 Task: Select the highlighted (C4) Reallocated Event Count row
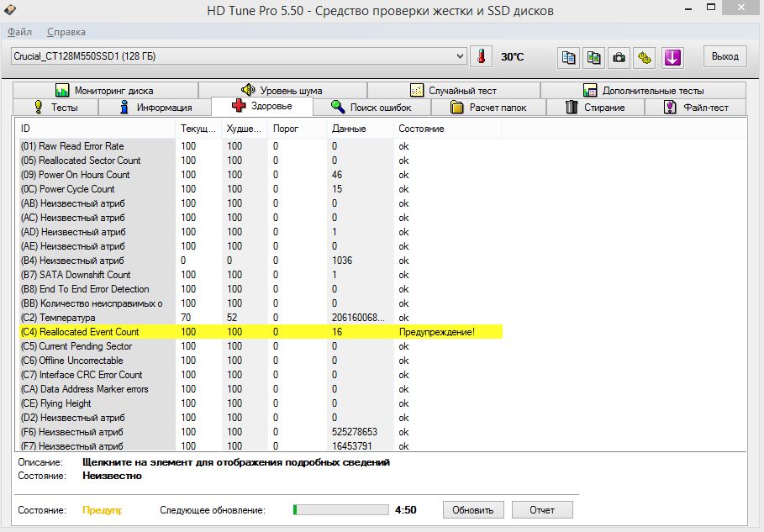coord(259,332)
